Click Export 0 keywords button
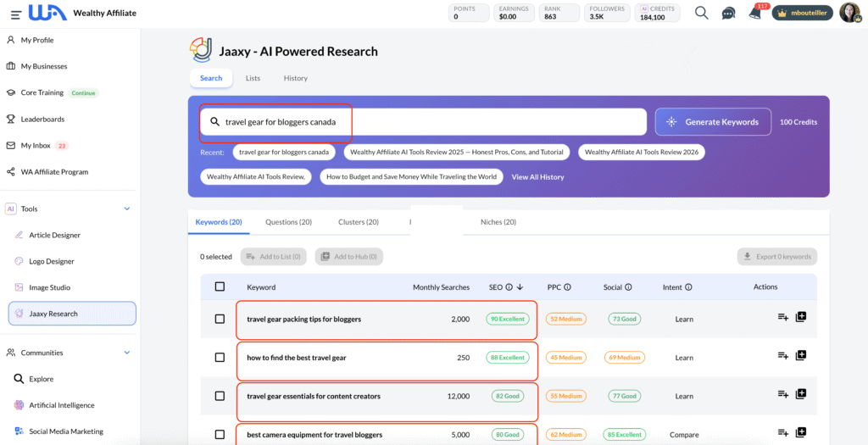 click(x=777, y=256)
